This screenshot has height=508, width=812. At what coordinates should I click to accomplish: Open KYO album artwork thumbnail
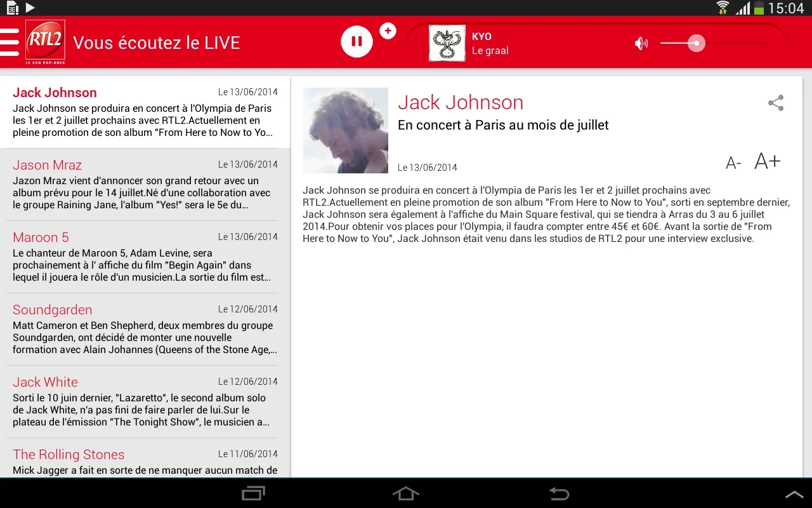[447, 43]
